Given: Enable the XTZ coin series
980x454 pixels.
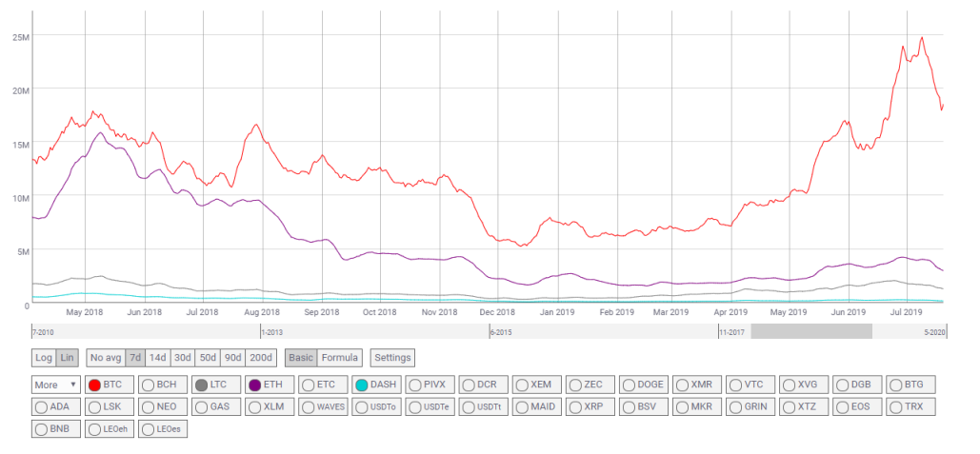Looking at the screenshot, I should [803, 407].
